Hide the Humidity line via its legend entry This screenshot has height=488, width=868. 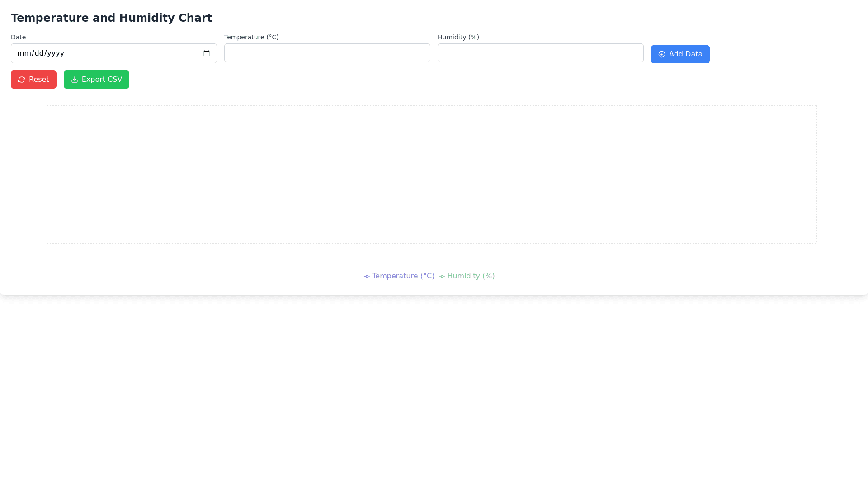pos(470,276)
